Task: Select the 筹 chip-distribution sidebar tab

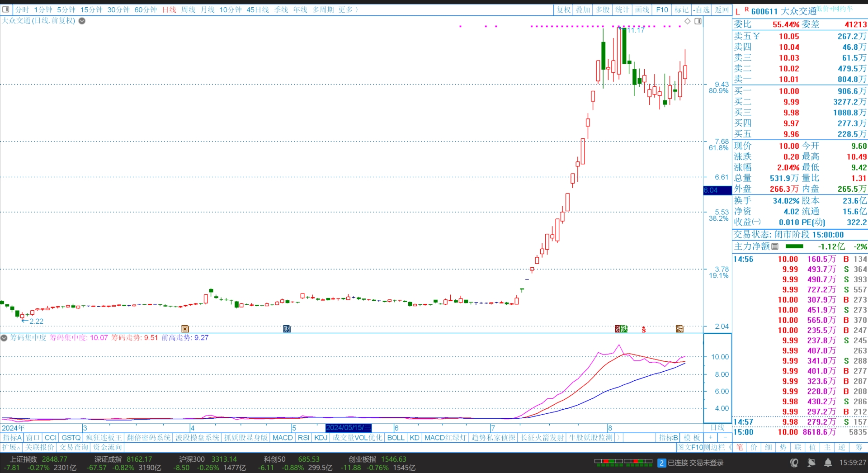Action: click(858, 447)
